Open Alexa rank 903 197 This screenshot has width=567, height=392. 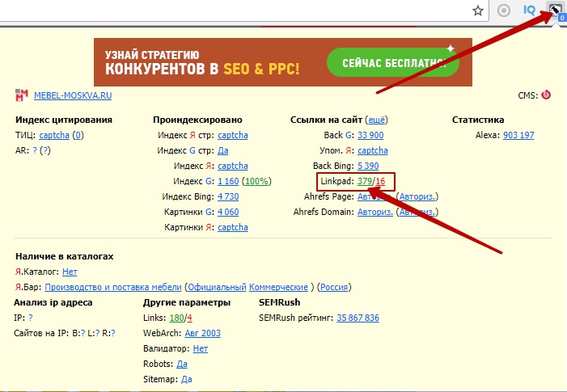[x=518, y=135]
